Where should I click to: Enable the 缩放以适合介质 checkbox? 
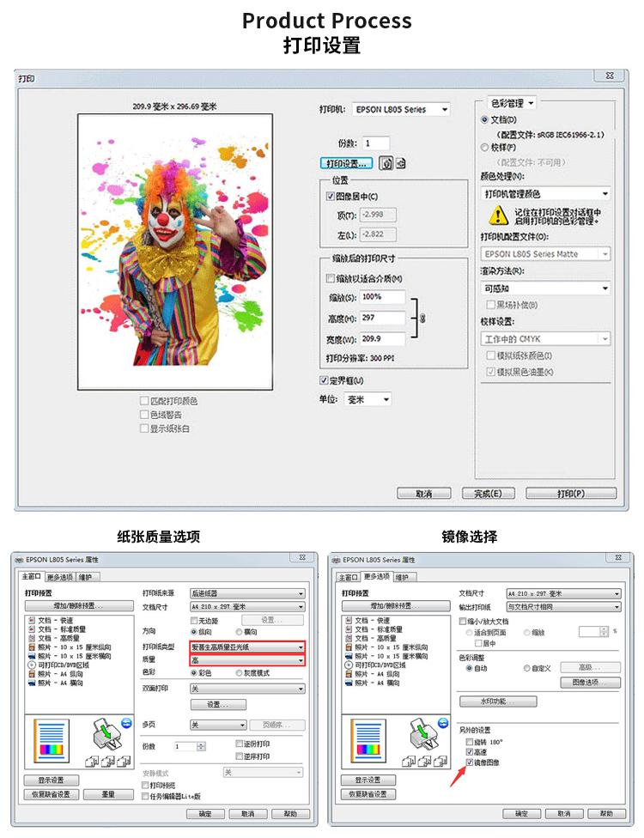pos(331,279)
